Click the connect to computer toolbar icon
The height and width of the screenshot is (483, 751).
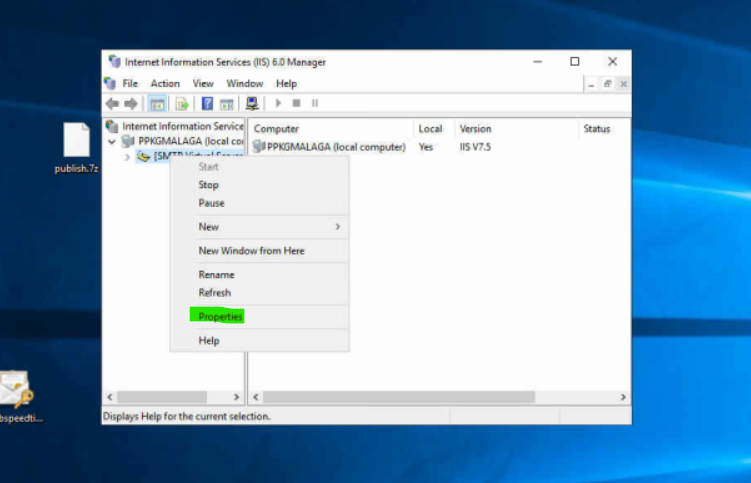[252, 103]
